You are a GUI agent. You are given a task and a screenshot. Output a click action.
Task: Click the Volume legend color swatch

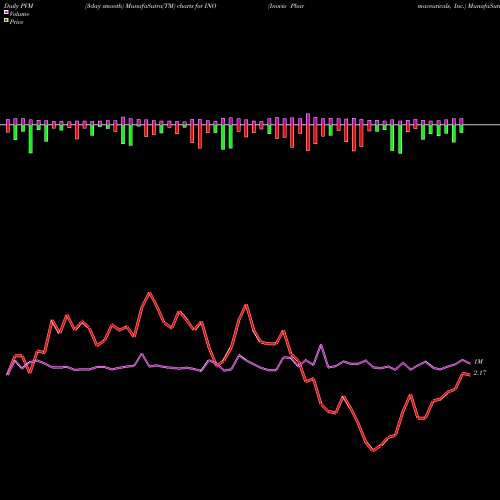pyautogui.click(x=6, y=12)
